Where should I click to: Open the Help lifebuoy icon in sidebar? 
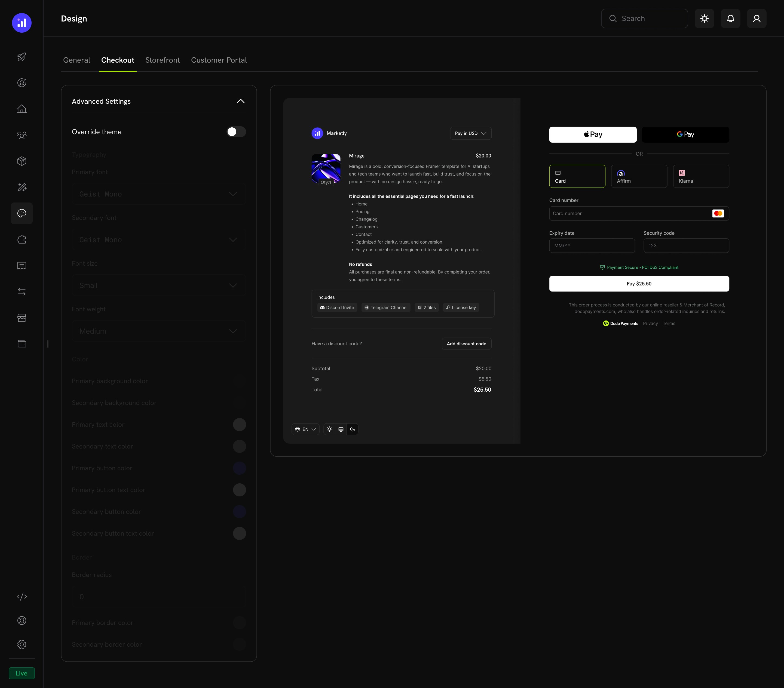22,621
